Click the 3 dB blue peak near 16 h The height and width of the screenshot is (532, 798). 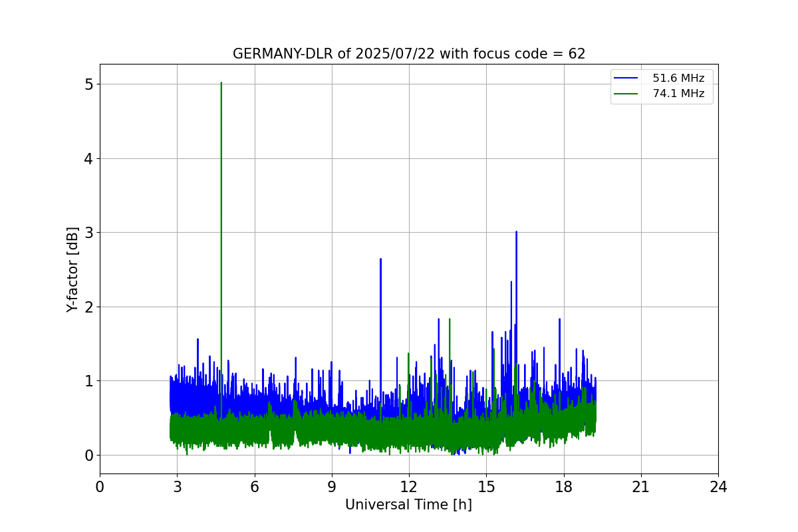point(516,232)
